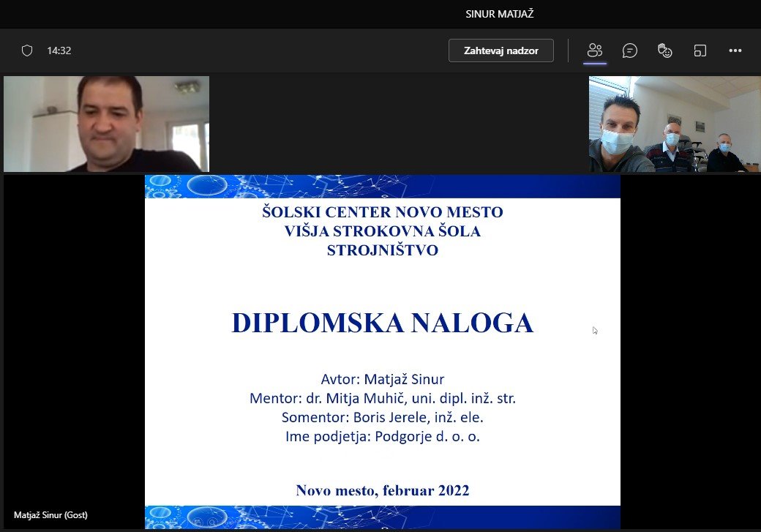Click the 'Matjaž Sinur (Gost)' presenter label
This screenshot has width=761, height=532.
[x=51, y=515]
